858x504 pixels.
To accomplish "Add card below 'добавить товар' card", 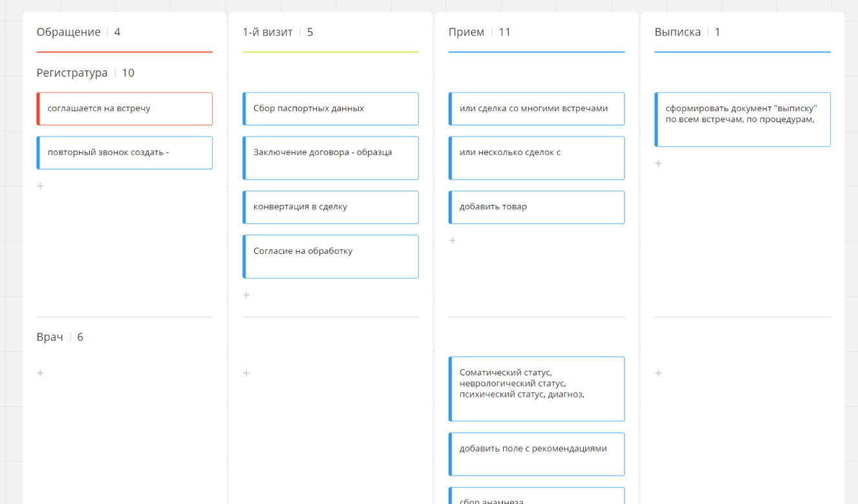I will 453,240.
